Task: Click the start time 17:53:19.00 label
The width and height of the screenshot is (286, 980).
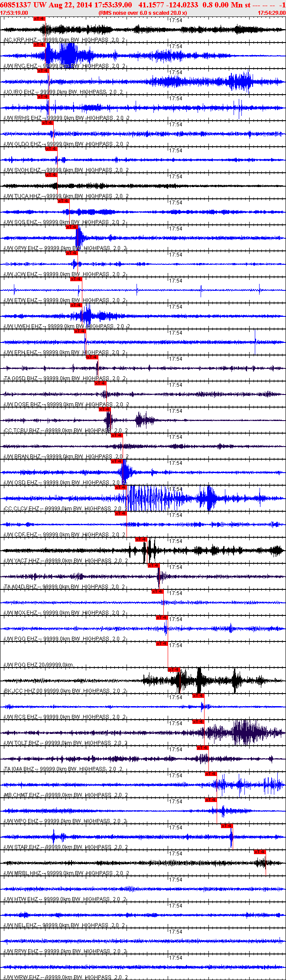Action: click(x=14, y=13)
